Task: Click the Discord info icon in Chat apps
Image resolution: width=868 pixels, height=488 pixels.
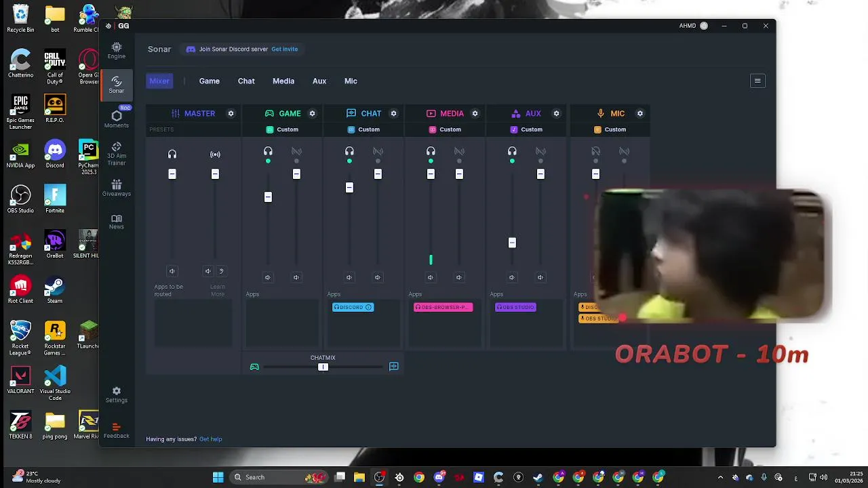Action: coord(368,307)
